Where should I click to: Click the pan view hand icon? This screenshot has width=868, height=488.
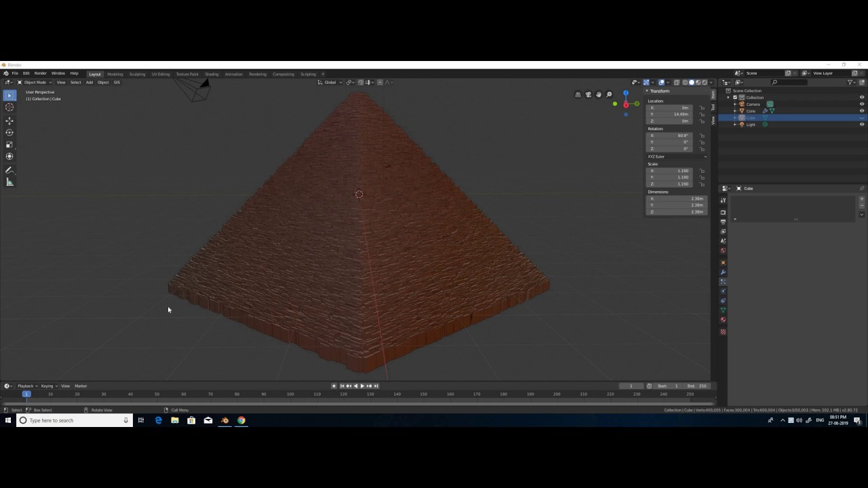coord(599,95)
